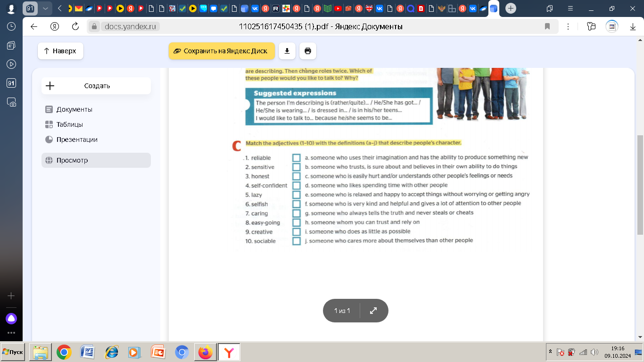This screenshot has width=644, height=362.
Task: Tick the checkbox next to sensitive
Action: tap(297, 167)
